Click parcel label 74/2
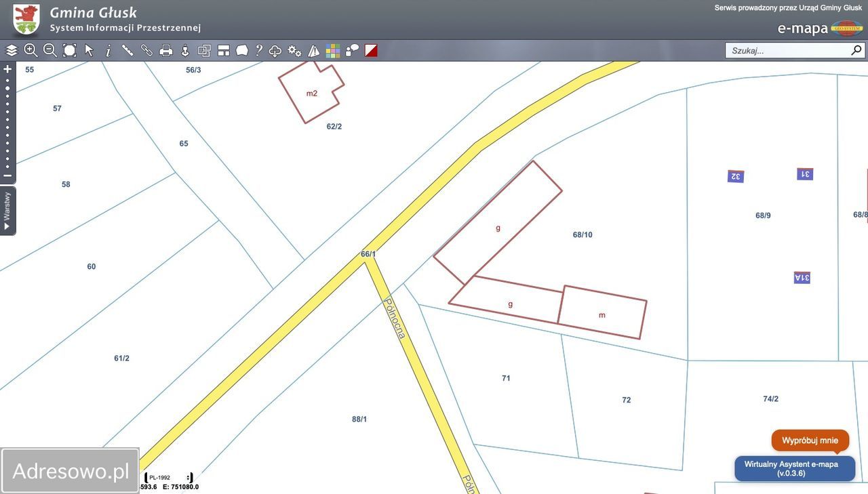The width and height of the screenshot is (868, 494). coord(771,399)
